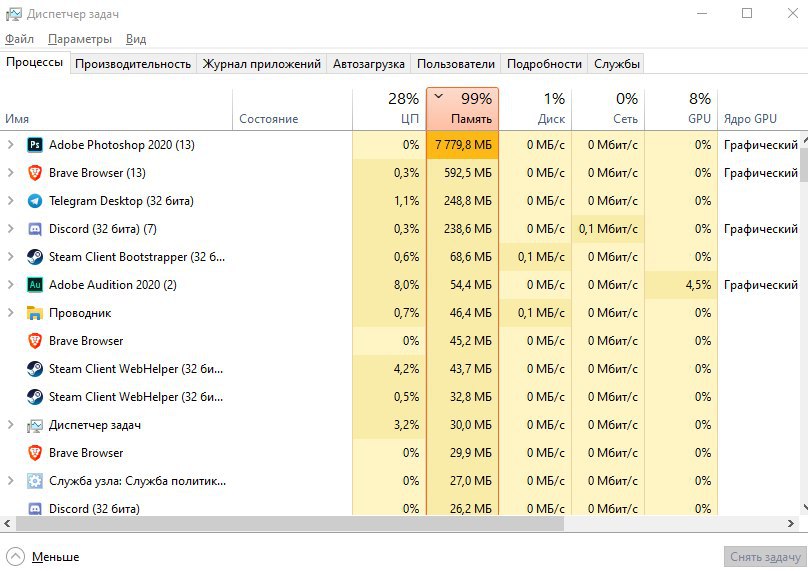Expand the Служба узла service host row
Screen dimensions: 808x571
coord(10,481)
